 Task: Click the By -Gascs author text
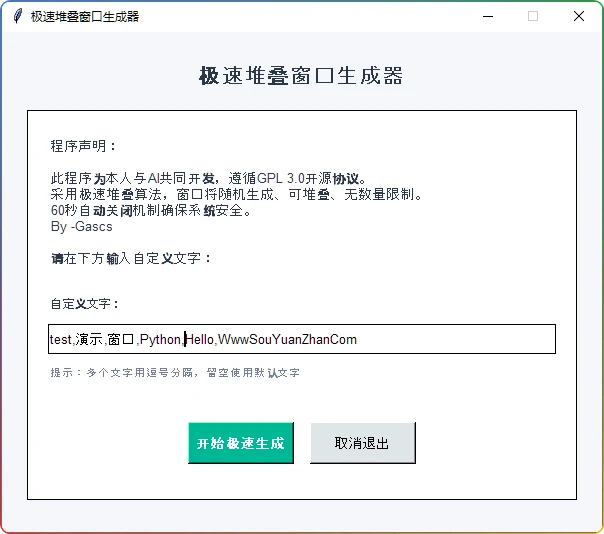pos(82,227)
